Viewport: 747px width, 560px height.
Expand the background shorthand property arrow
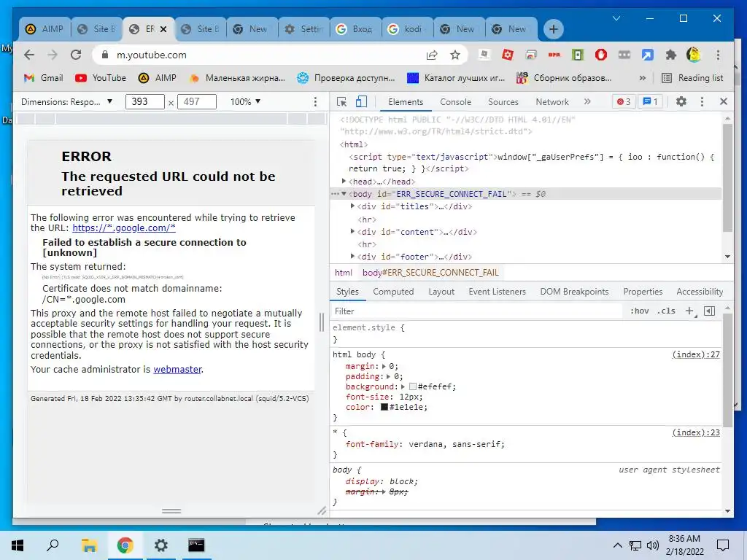[x=403, y=386]
